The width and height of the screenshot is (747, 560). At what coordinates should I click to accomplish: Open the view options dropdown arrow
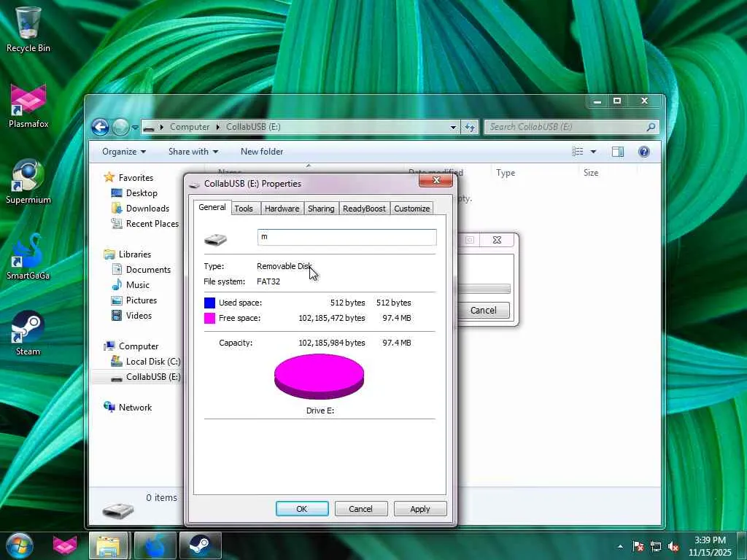point(593,152)
